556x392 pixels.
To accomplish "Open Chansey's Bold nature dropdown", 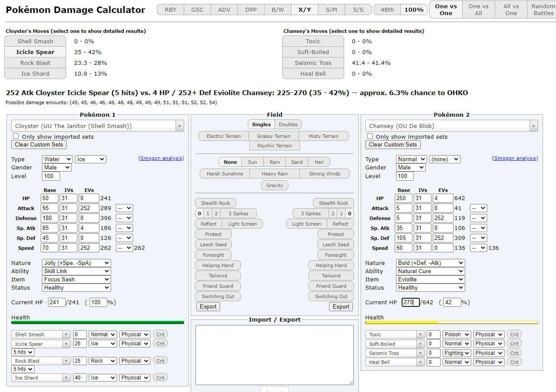I will (430, 263).
